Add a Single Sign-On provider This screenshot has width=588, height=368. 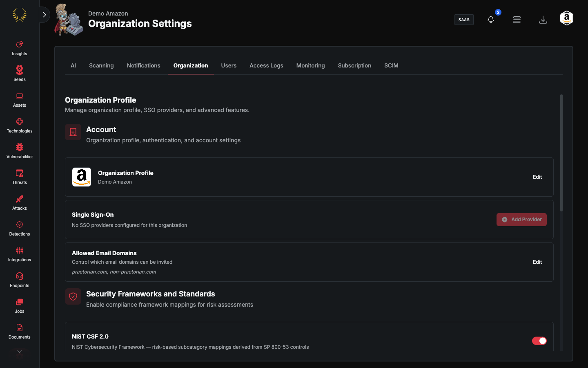[x=521, y=220]
